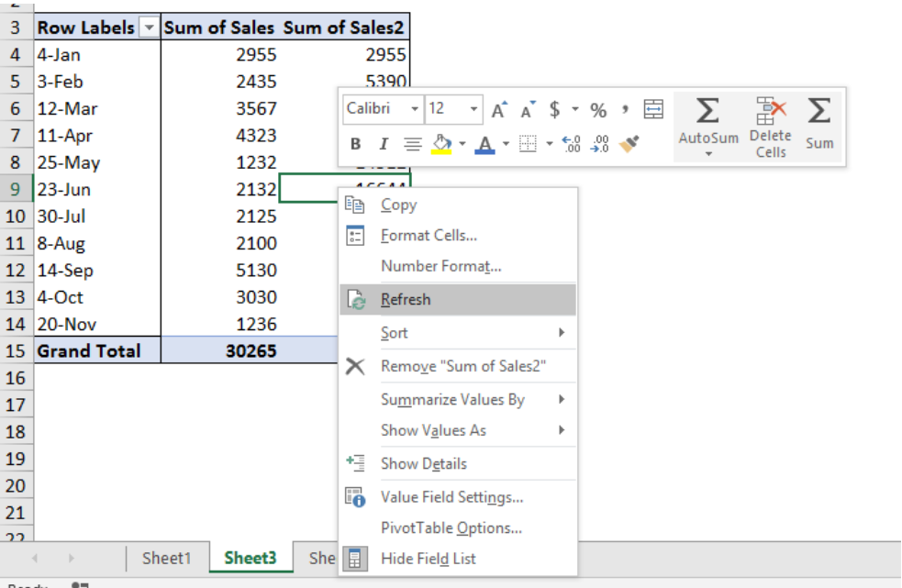Screen dimensions: 902x588
Task: Click the "Grand Total" label cell
Action: coord(97,351)
